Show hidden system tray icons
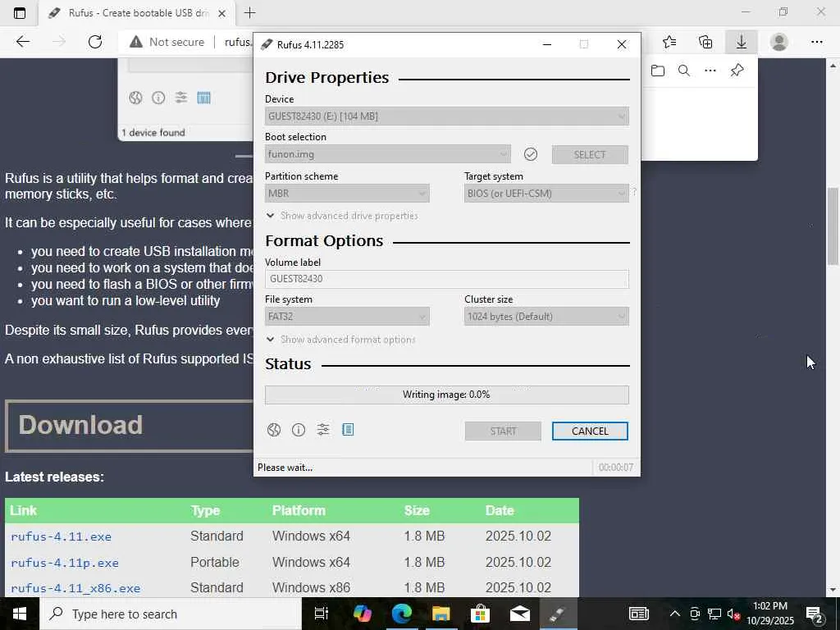Screen dimensions: 840x630 click(x=675, y=614)
